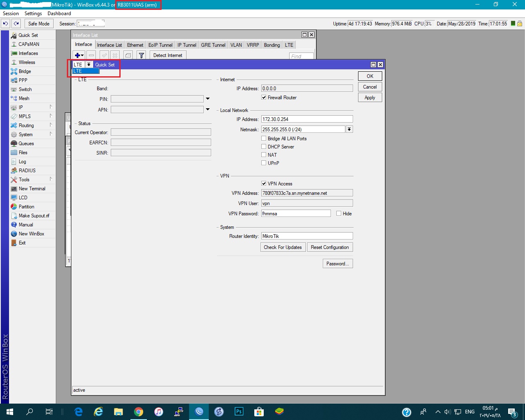The image size is (525, 420).
Task: Expand the APN field arrow
Action: tap(208, 110)
